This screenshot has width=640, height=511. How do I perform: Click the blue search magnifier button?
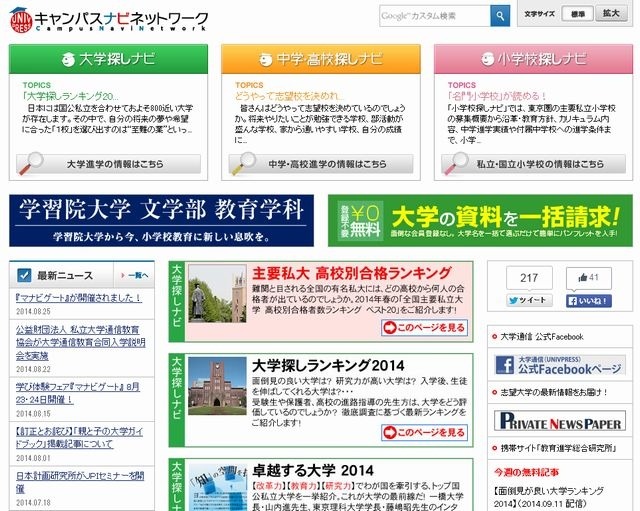[500, 16]
